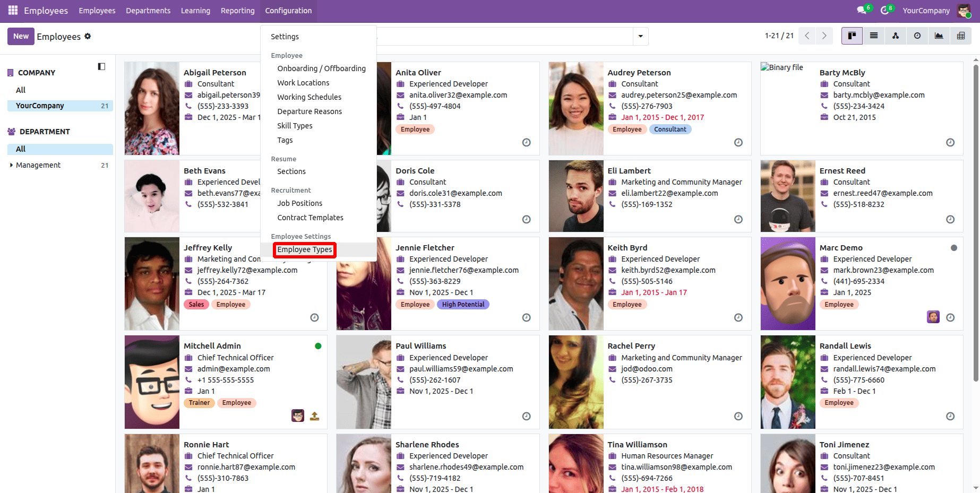Open the activities clock in the systray

point(884,10)
